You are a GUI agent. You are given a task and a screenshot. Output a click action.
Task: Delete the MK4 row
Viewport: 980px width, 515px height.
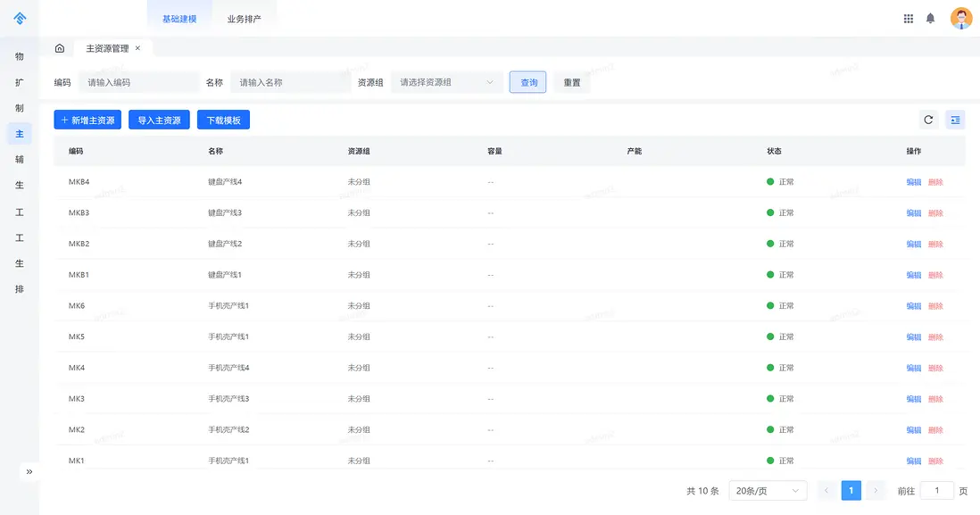click(935, 368)
